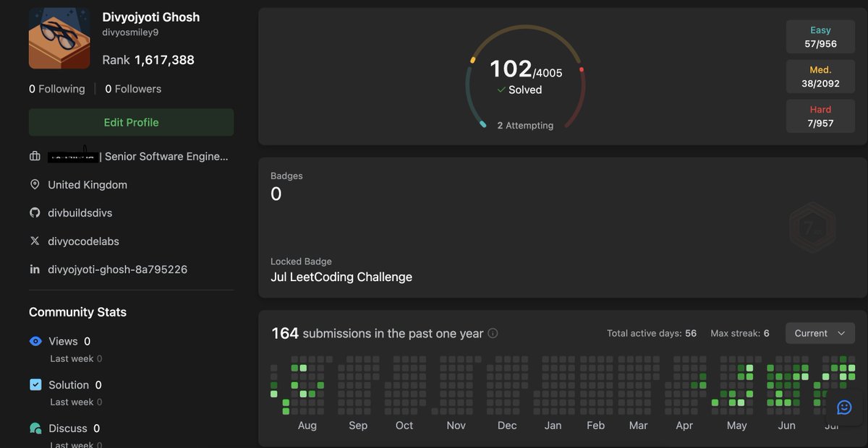Click the blue chat smiley support button

(x=844, y=407)
